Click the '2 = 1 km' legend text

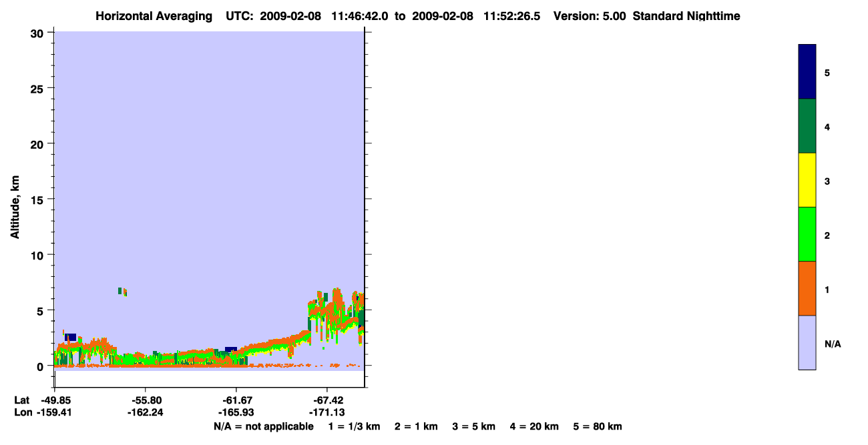tap(416, 426)
